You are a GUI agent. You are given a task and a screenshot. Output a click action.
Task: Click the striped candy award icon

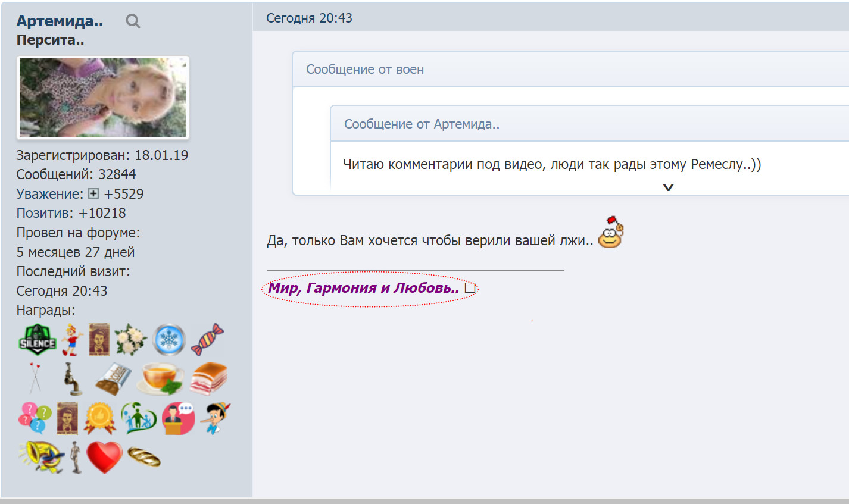tap(207, 340)
